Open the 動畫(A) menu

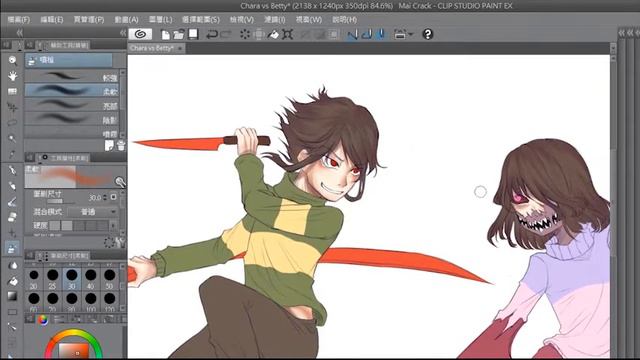127,20
